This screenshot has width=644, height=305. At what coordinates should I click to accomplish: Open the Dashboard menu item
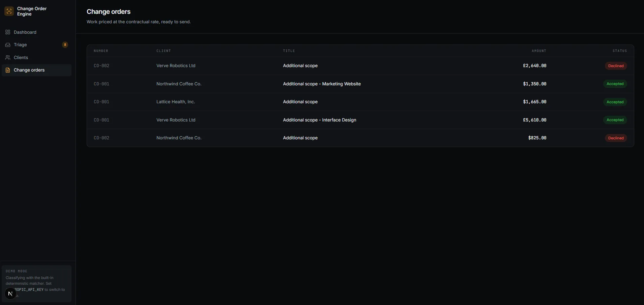(x=37, y=32)
